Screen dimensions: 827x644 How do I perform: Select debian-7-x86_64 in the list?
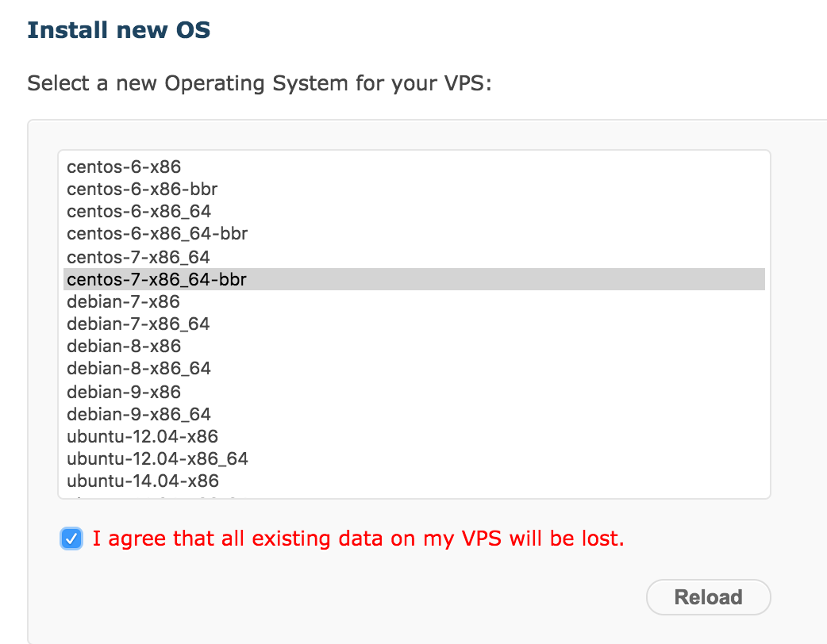click(138, 324)
